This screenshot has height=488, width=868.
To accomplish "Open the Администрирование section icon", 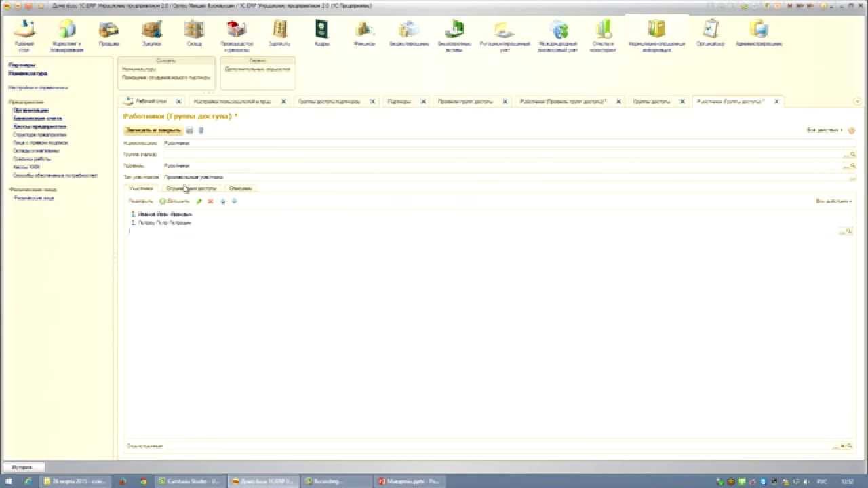I will (759, 33).
